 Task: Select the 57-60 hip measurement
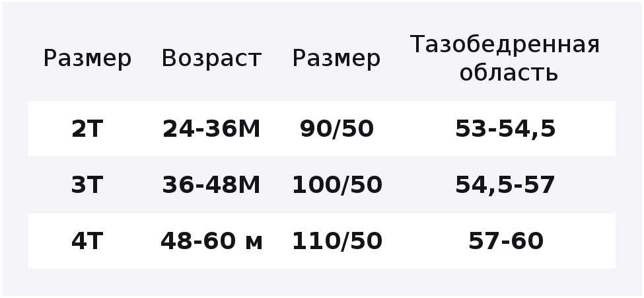click(x=506, y=241)
